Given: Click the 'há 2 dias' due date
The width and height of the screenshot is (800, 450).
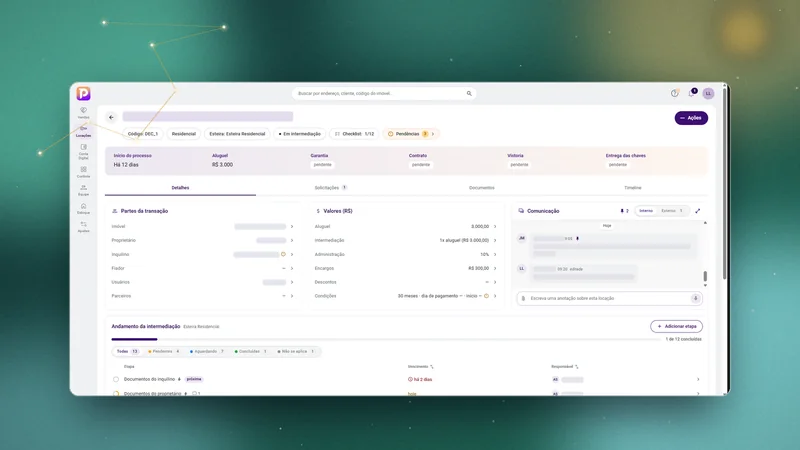Looking at the screenshot, I should 420,380.
